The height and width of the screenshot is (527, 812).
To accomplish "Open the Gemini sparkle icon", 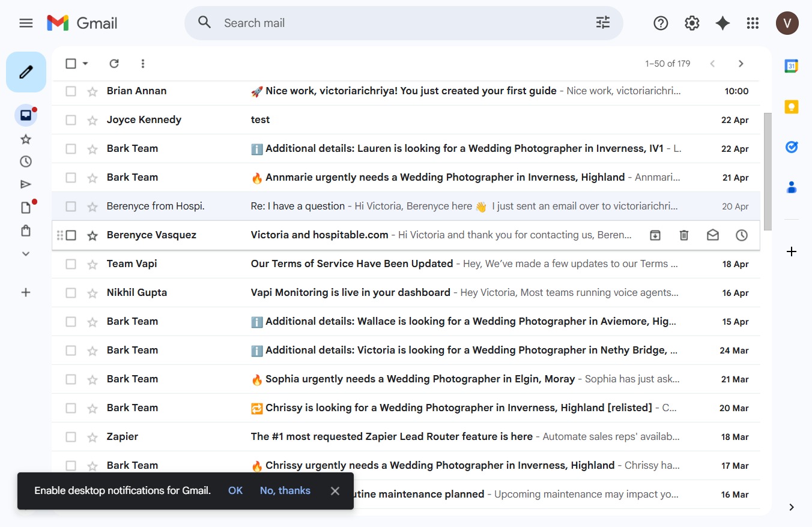I will tap(723, 23).
